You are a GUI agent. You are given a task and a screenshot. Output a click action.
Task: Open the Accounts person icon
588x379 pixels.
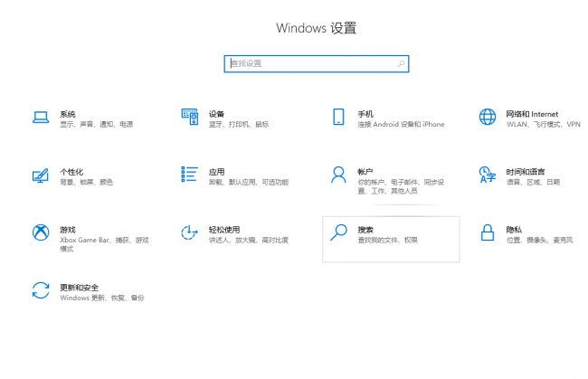tap(338, 175)
